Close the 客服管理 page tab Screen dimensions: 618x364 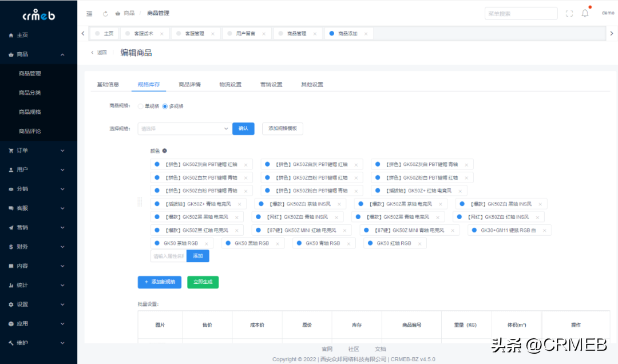pos(213,34)
